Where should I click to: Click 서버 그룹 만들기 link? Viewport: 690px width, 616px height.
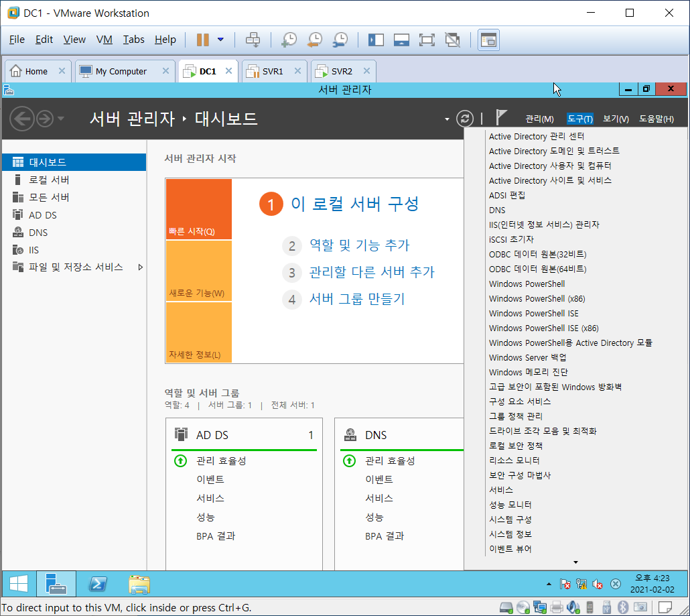(357, 300)
